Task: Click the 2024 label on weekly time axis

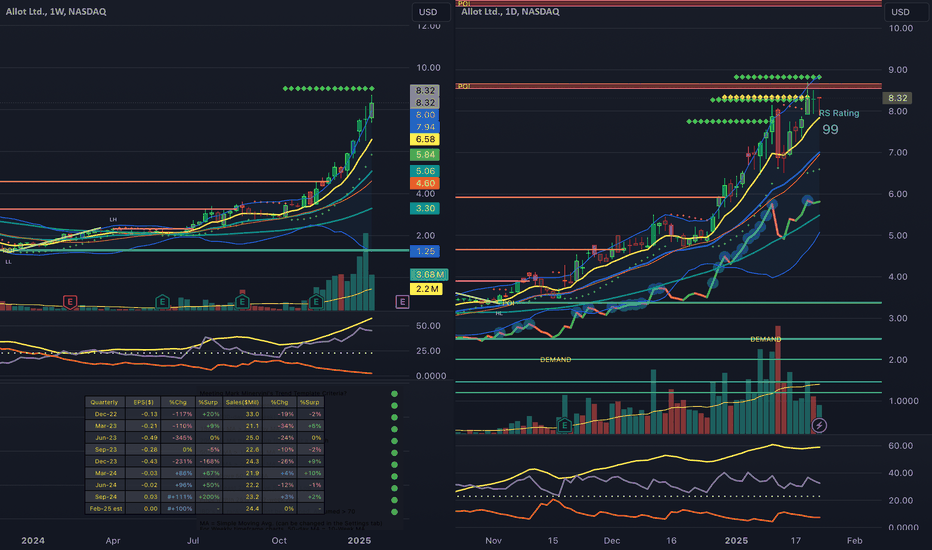Action: coord(33,540)
